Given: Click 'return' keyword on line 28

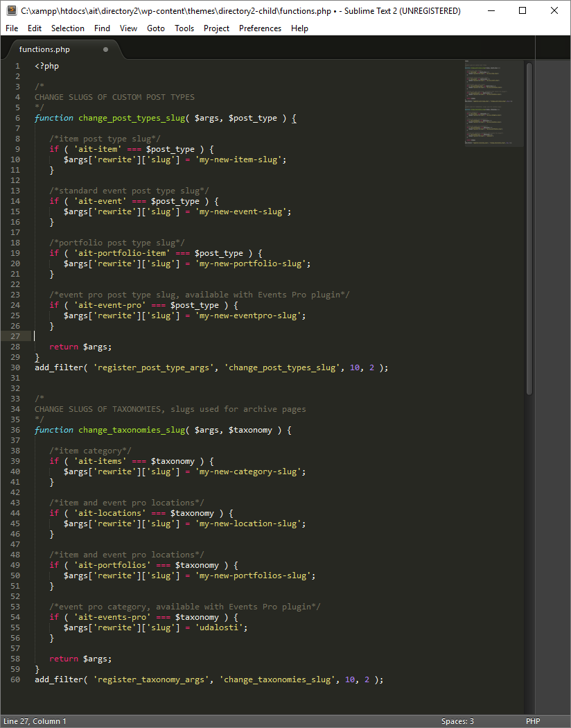Looking at the screenshot, I should click(x=64, y=347).
